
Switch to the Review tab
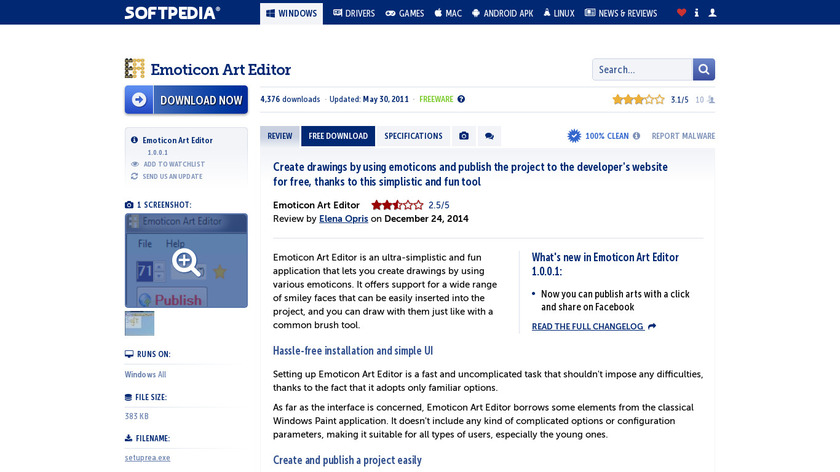(x=280, y=136)
